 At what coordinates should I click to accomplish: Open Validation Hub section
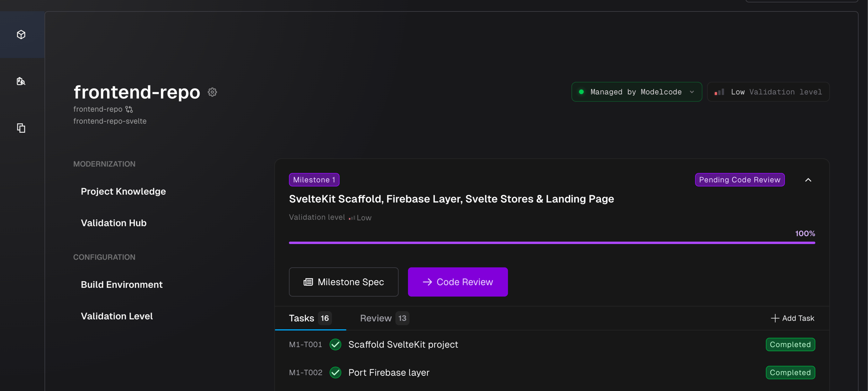coord(114,223)
